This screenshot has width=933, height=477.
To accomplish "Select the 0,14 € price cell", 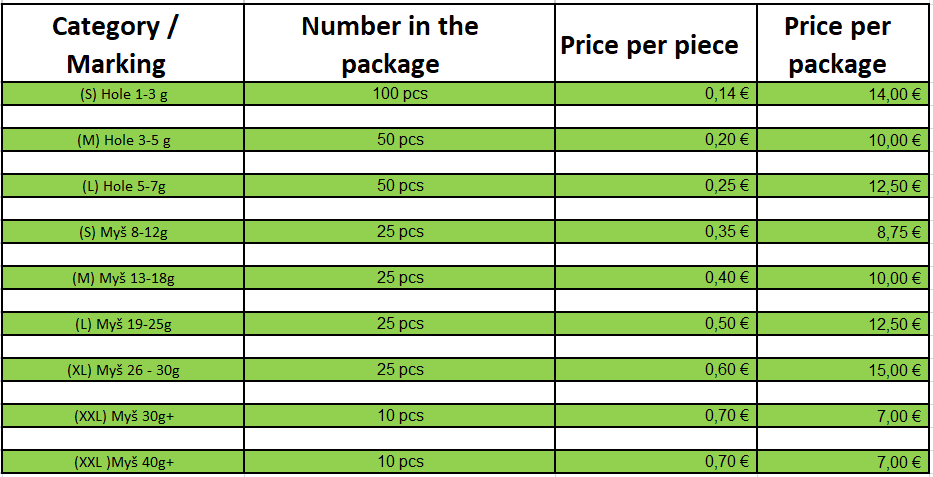I will click(x=656, y=94).
